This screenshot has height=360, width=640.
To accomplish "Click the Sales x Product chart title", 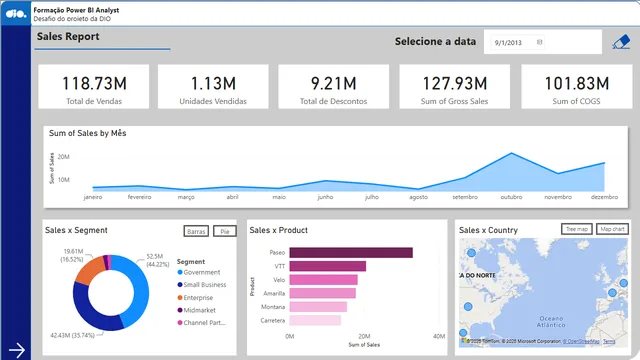I will pyautogui.click(x=278, y=230).
